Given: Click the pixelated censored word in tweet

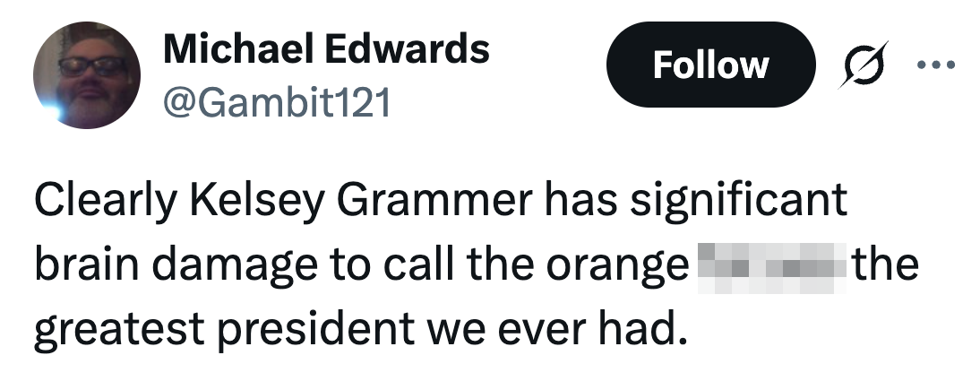Looking at the screenshot, I should click(x=771, y=267).
